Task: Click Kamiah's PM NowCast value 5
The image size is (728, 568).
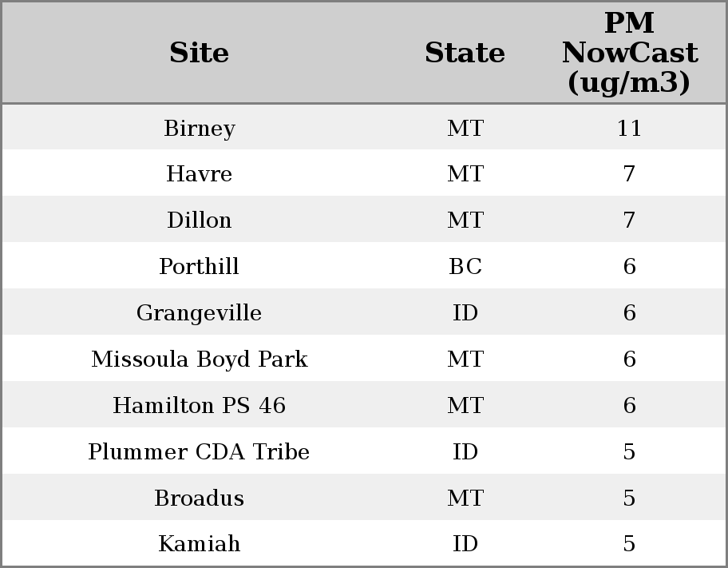Action: click(629, 544)
